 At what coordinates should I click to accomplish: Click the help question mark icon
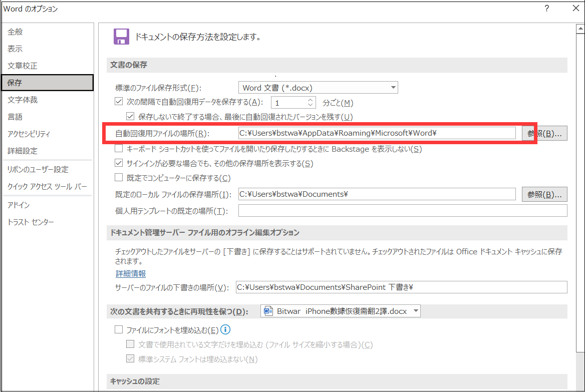coord(547,9)
